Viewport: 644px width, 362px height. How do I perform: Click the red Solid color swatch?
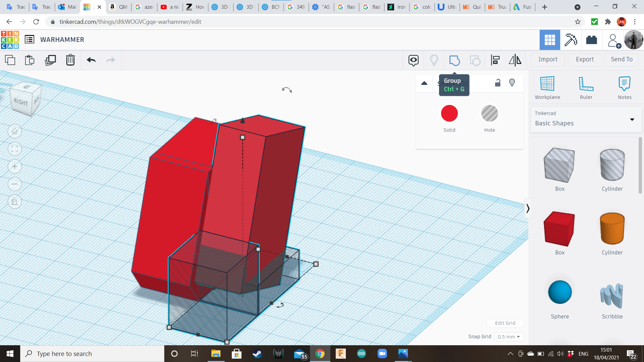(449, 114)
